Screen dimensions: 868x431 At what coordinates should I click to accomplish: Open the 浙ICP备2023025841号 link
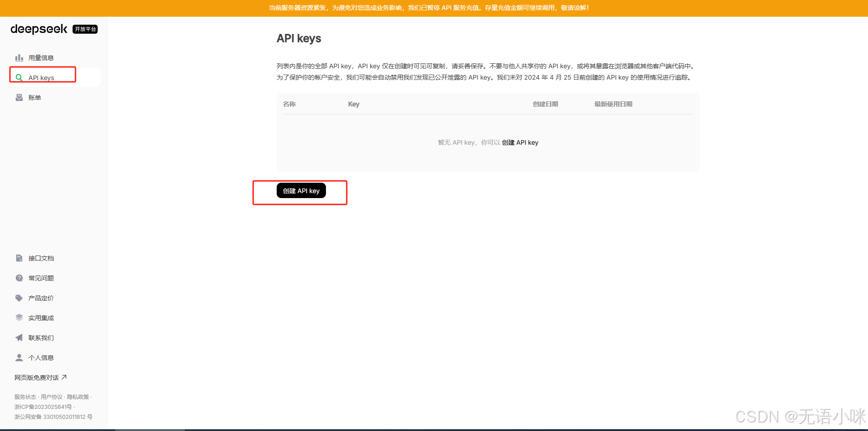[43, 407]
